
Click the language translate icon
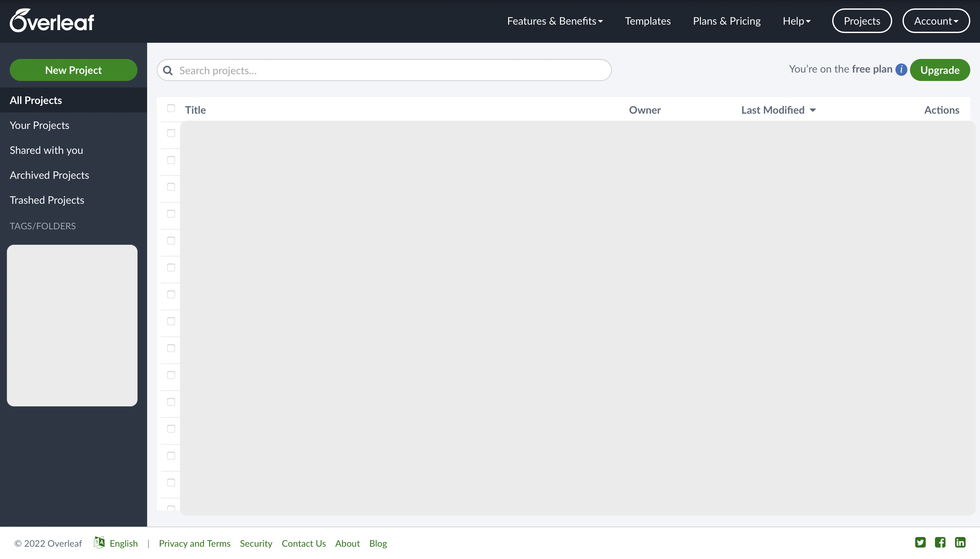click(x=99, y=542)
